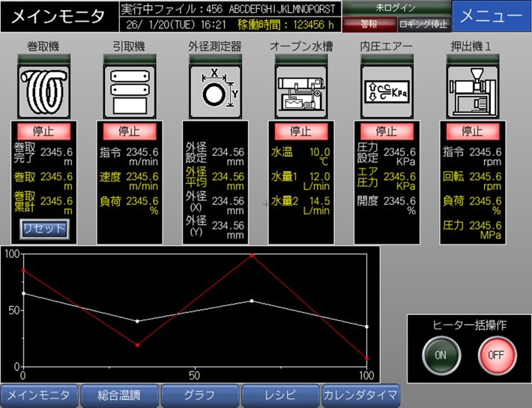Switch to the レシピ tab
This screenshot has height=408, width=532.
point(280,395)
